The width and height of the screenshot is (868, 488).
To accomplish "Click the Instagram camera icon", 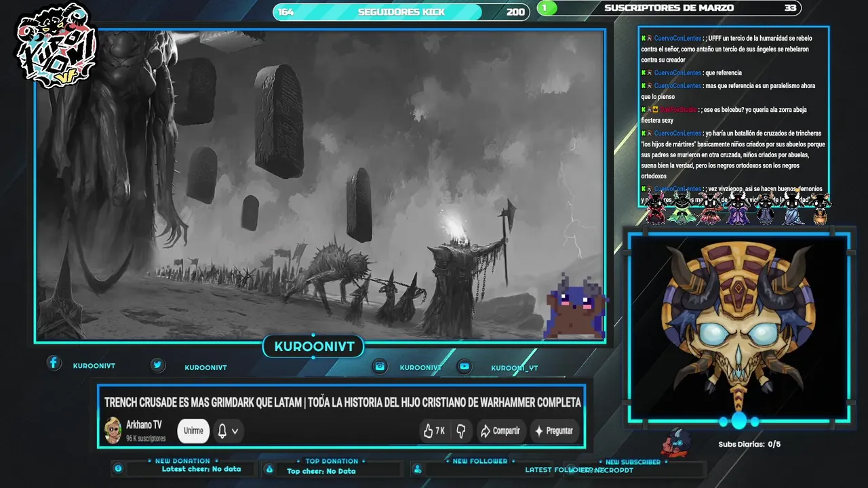I will coord(380,366).
